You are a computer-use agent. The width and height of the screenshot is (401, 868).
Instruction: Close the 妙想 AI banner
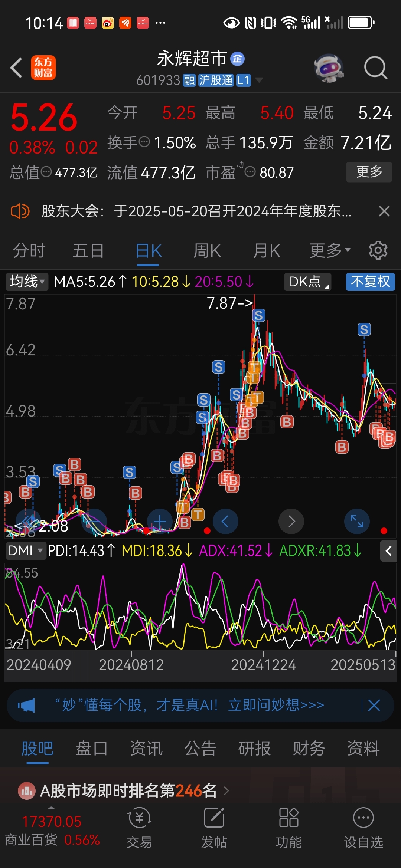(374, 705)
